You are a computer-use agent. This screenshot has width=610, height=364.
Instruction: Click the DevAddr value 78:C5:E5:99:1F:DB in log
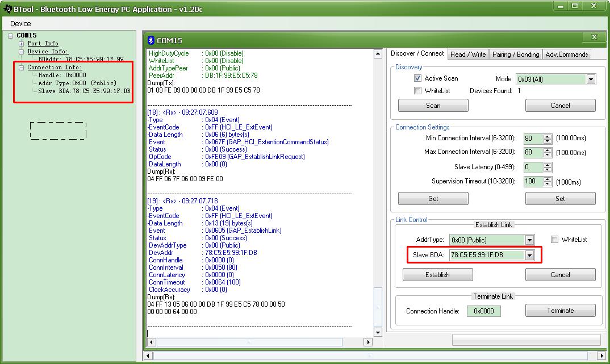point(231,253)
